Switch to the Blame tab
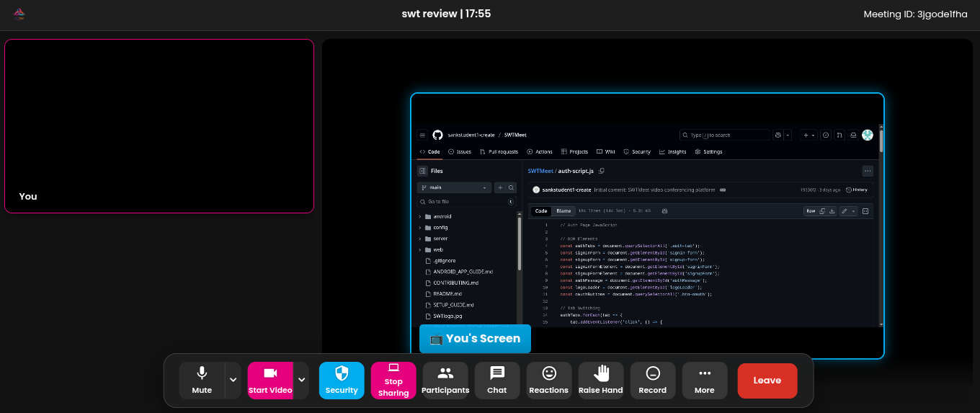The height and width of the screenshot is (413, 980). click(563, 211)
